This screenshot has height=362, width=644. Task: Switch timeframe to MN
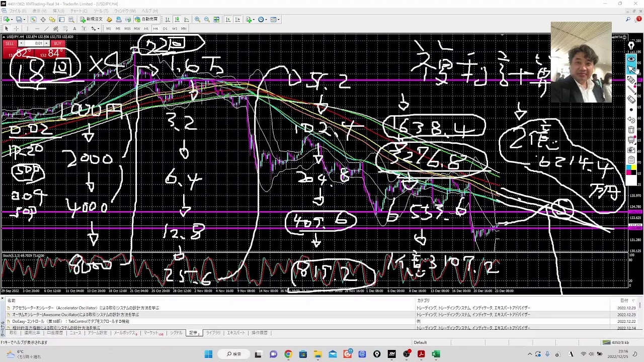click(x=184, y=29)
